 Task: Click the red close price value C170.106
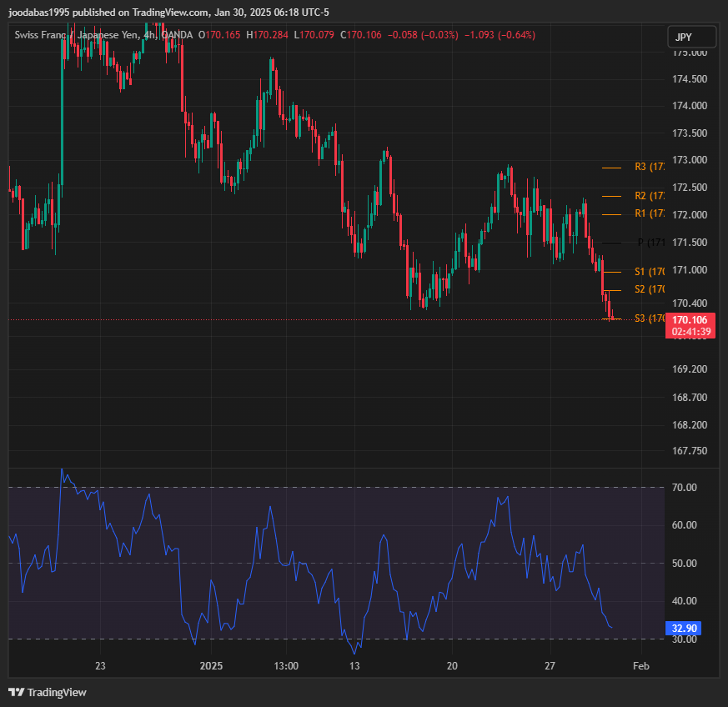(x=364, y=35)
